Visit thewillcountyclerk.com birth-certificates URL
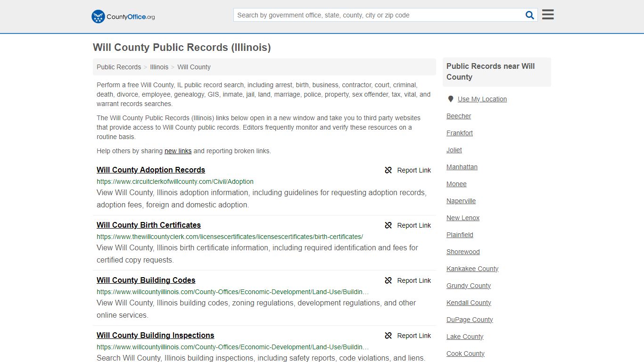 point(230,237)
